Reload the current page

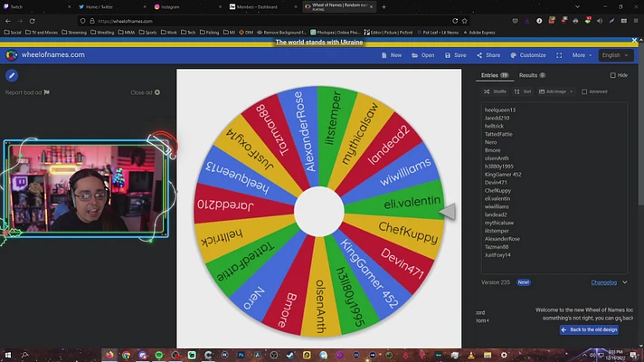32,21
